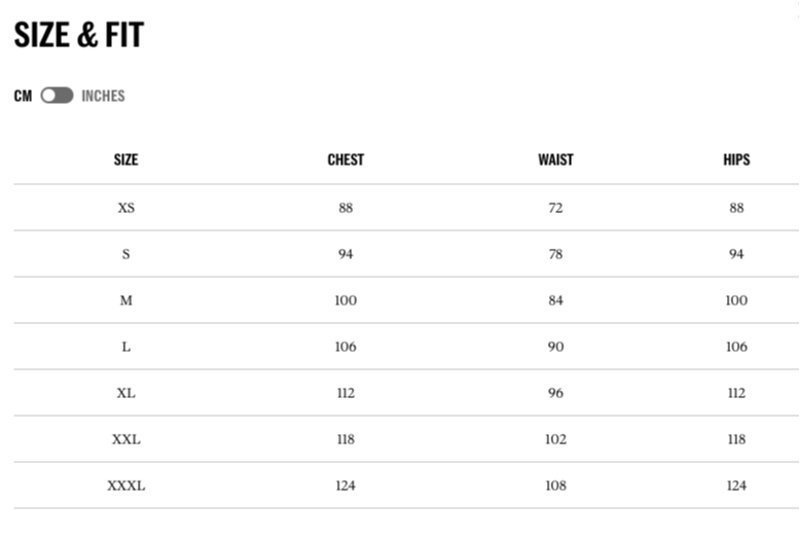Viewport: 800px width, 538px height.
Task: Select the XXXL size row label
Action: click(x=126, y=486)
